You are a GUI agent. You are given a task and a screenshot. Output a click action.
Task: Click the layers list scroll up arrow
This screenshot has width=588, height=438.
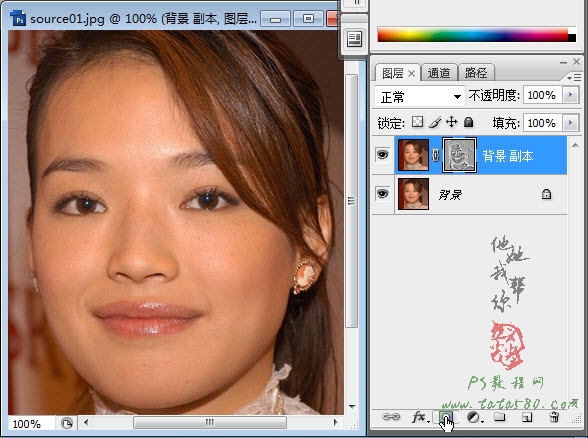575,146
